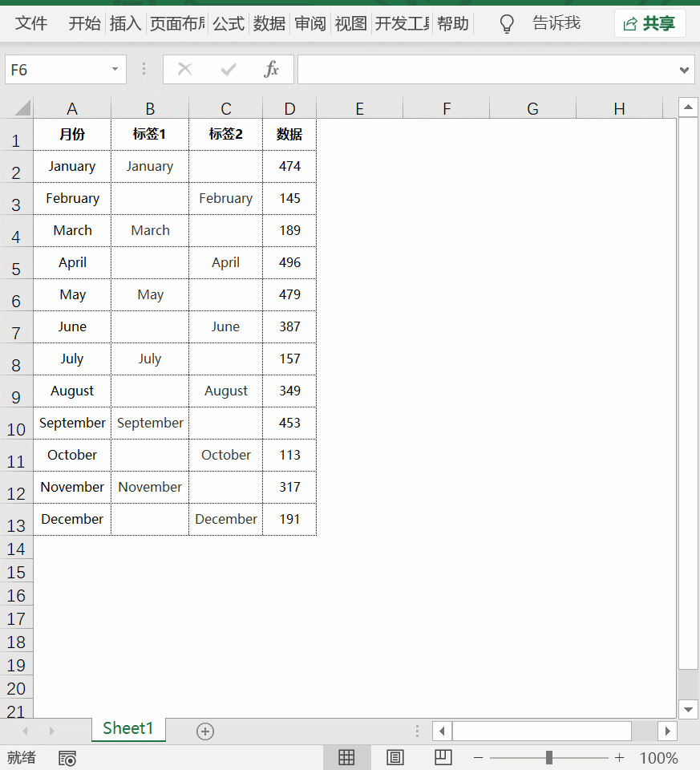Click the lightbulb Tell Me icon
Screen dimensions: 700x770
pyautogui.click(x=507, y=23)
